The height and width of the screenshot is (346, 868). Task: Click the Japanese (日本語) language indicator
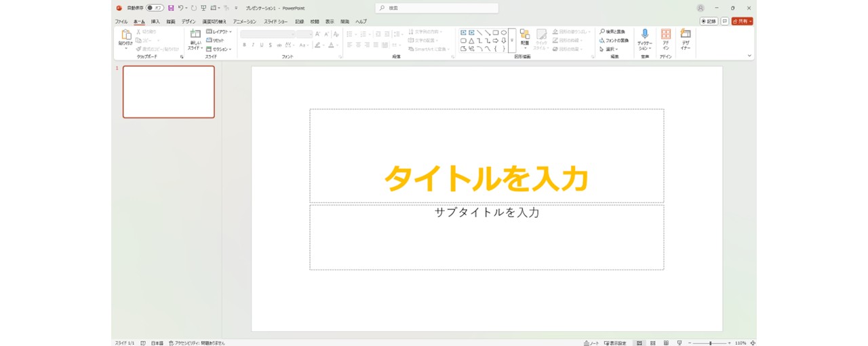click(x=157, y=343)
